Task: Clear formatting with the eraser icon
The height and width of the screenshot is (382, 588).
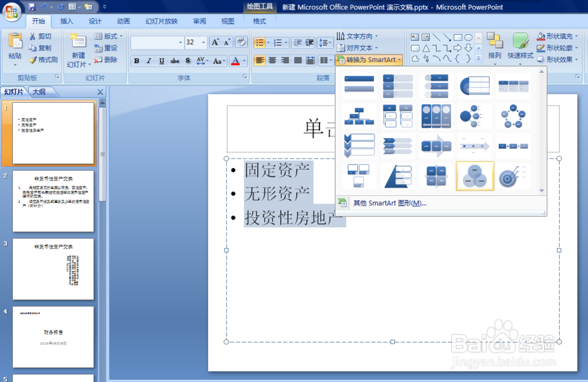Action: coord(240,42)
